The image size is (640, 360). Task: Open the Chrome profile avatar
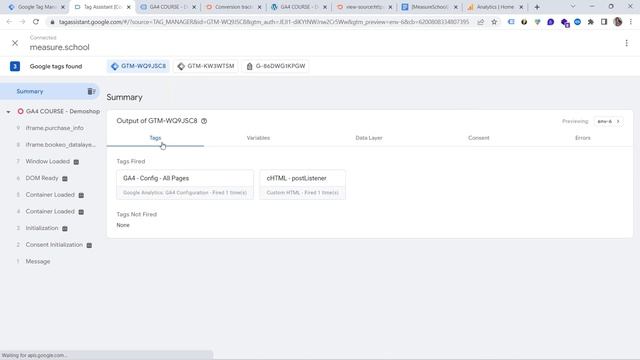click(618, 22)
